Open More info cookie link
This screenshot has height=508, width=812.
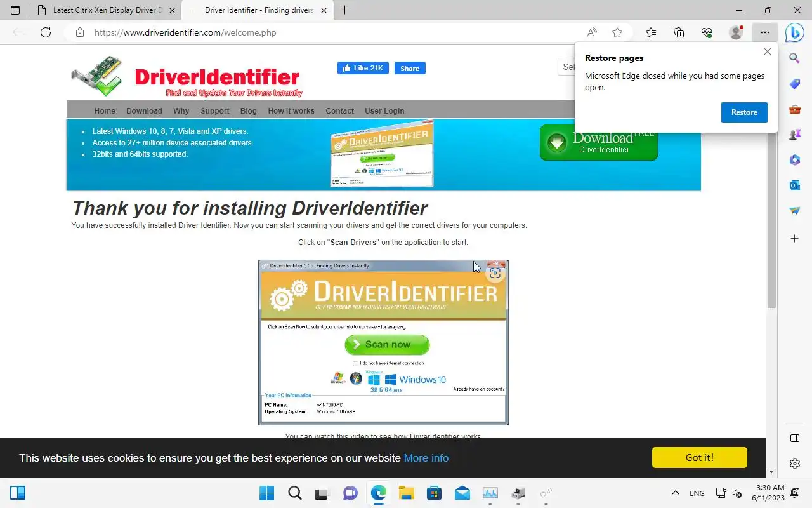point(426,458)
